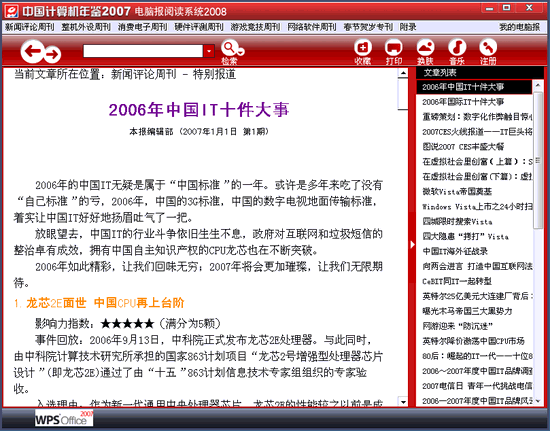This screenshot has height=431, width=550.
Task: Open 四大隐患“拷打”Vista article
Action: tap(465, 236)
